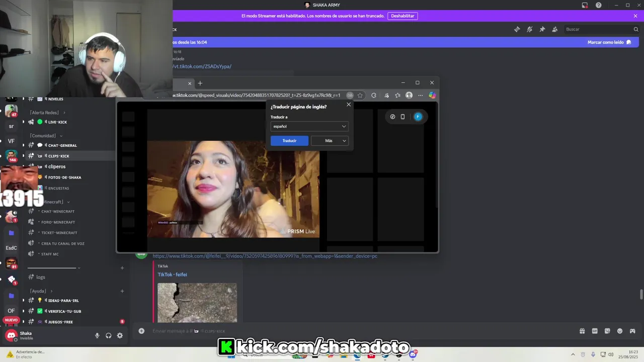Open español language dropdown

point(309,126)
